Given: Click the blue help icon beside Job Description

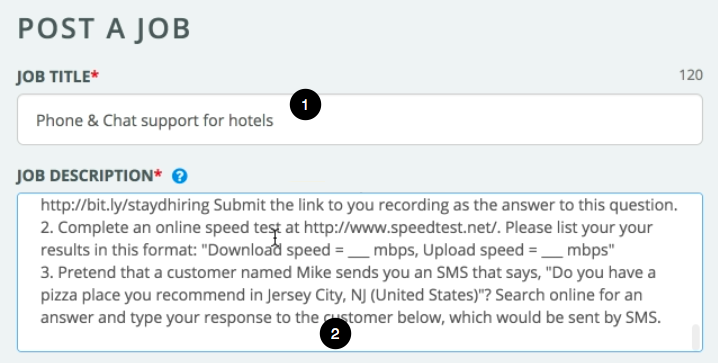Looking at the screenshot, I should [180, 176].
